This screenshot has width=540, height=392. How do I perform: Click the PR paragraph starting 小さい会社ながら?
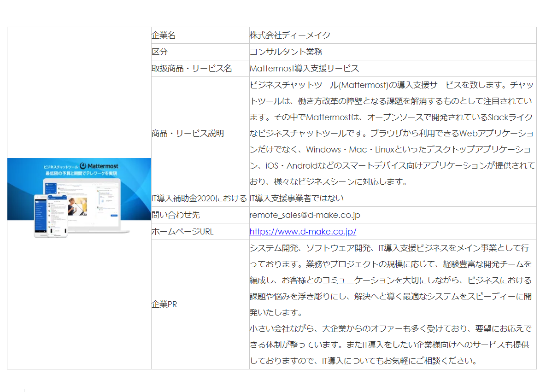[391, 345]
